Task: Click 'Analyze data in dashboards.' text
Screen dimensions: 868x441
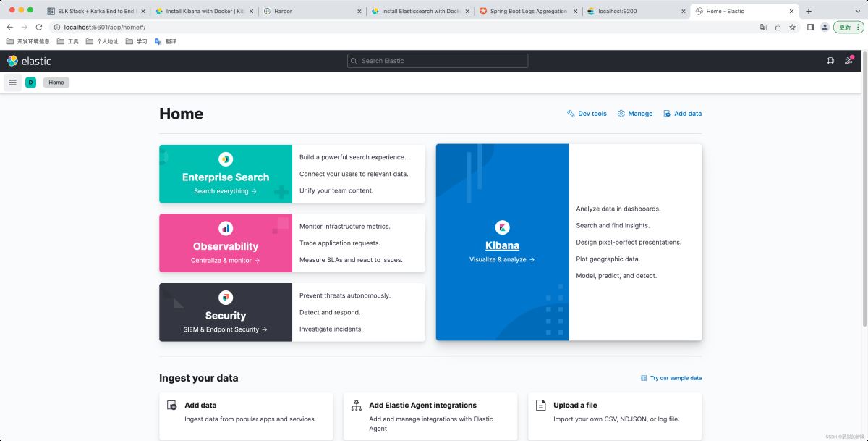Action: point(618,209)
